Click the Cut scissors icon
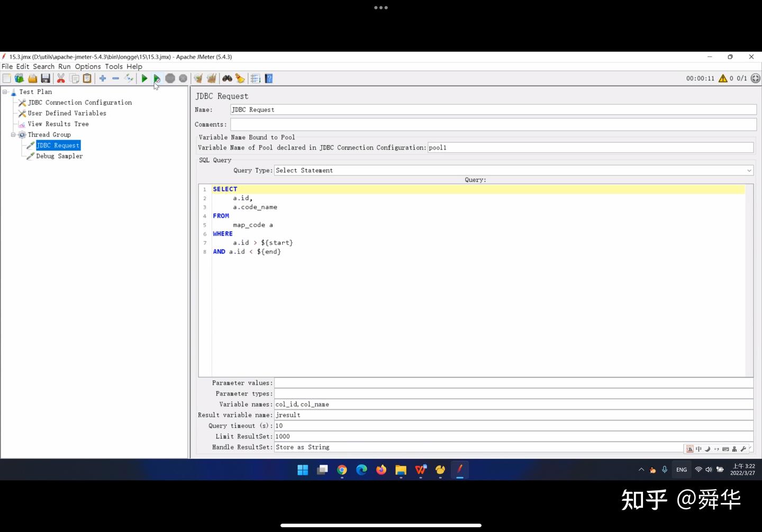The image size is (762, 532). 60,78
